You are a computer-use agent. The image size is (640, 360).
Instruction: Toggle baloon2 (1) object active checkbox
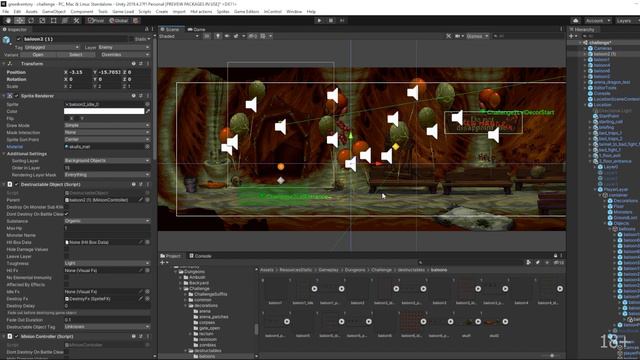[18, 39]
